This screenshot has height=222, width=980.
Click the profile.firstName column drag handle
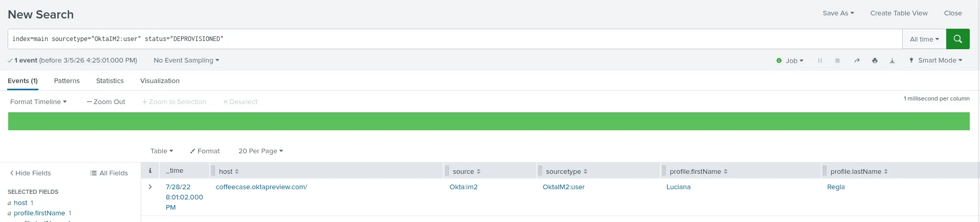click(x=664, y=171)
